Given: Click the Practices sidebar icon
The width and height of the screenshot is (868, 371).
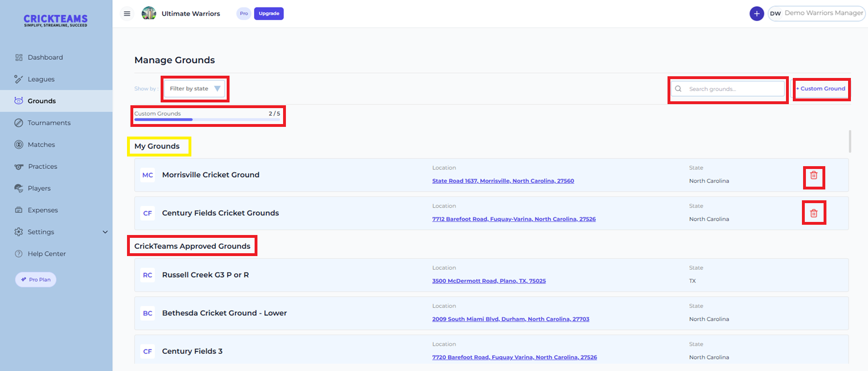Looking at the screenshot, I should (x=19, y=167).
